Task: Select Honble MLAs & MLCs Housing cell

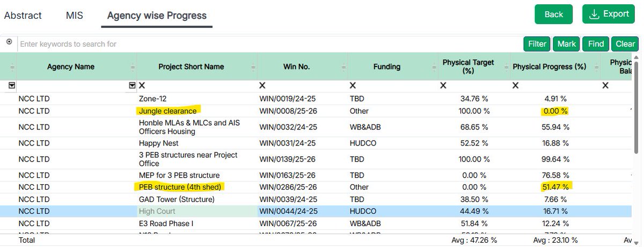Action: (x=197, y=127)
